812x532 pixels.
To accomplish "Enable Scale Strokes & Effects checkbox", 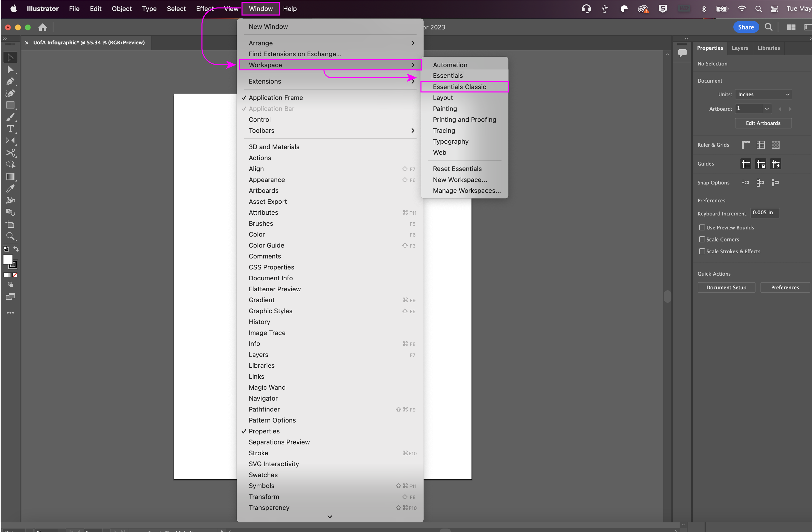I will (702, 251).
